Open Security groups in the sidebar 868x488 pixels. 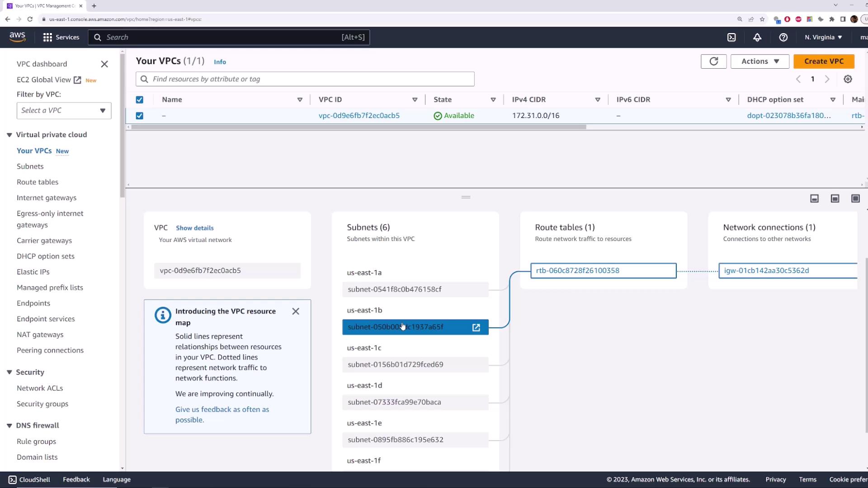[x=42, y=404]
